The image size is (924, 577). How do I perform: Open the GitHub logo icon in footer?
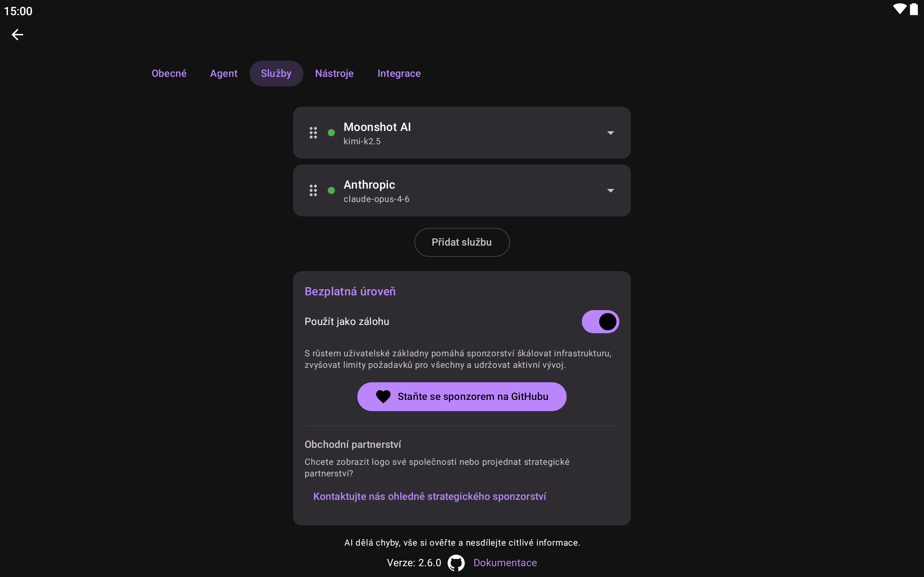coord(456,563)
